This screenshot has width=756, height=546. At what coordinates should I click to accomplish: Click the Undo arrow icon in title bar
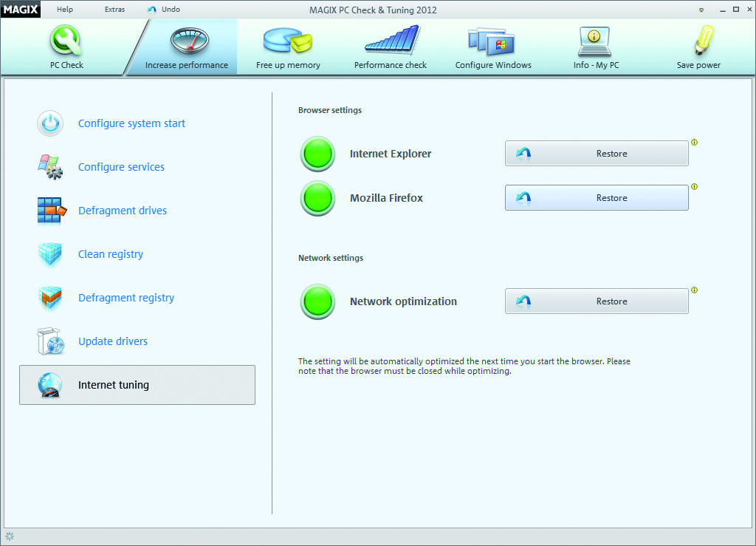(x=152, y=10)
